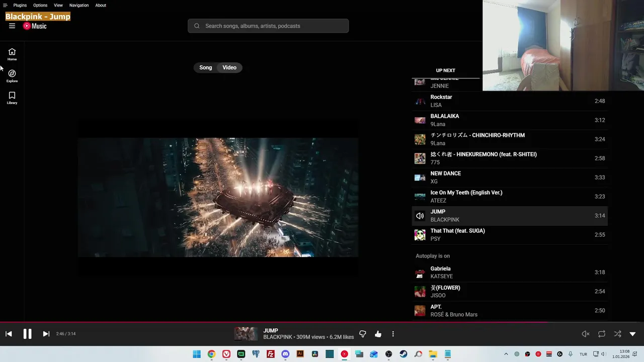
Task: Play CHINCHIRO-RHYTHM by 9Lana
Action: coord(510,139)
